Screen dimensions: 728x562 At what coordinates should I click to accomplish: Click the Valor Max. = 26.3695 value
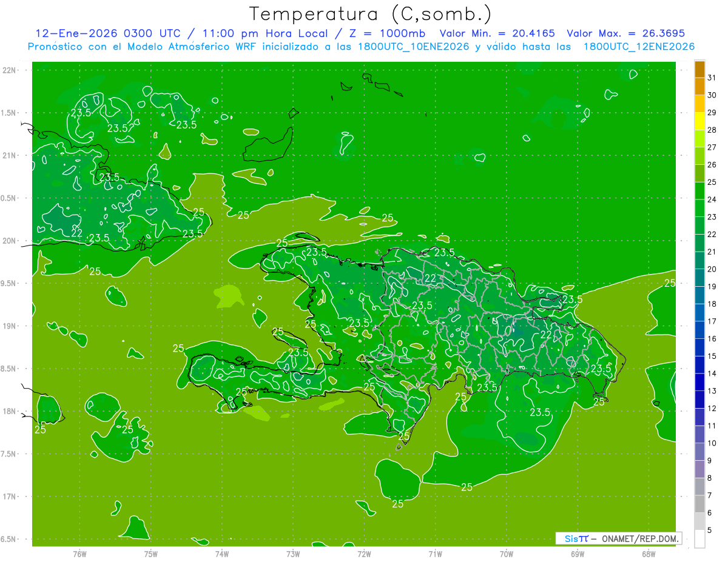pos(625,33)
